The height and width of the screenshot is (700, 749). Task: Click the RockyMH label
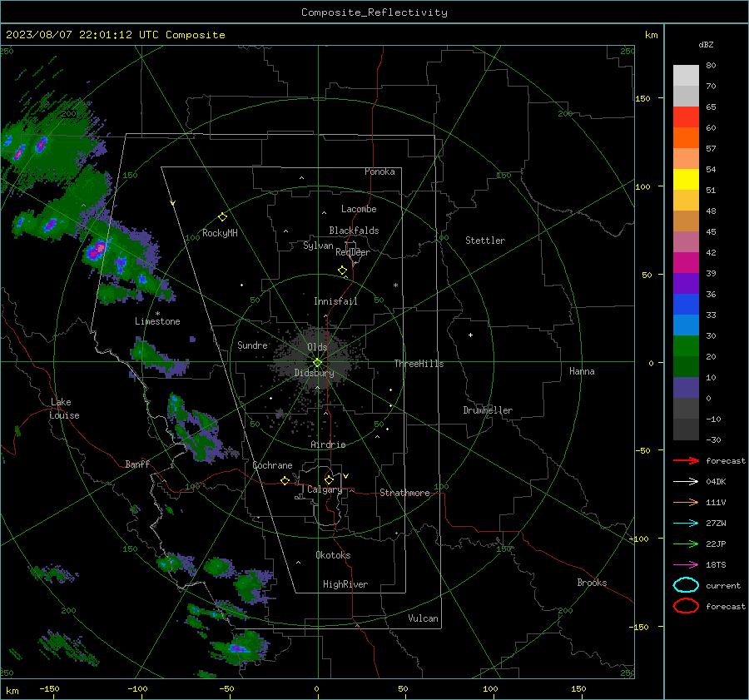click(220, 233)
